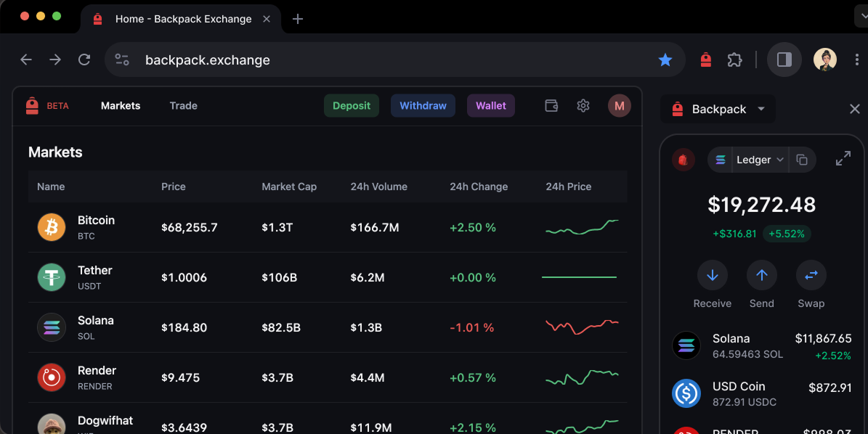The width and height of the screenshot is (868, 434).
Task: Open the wallet icon in exchange header
Action: click(x=551, y=106)
